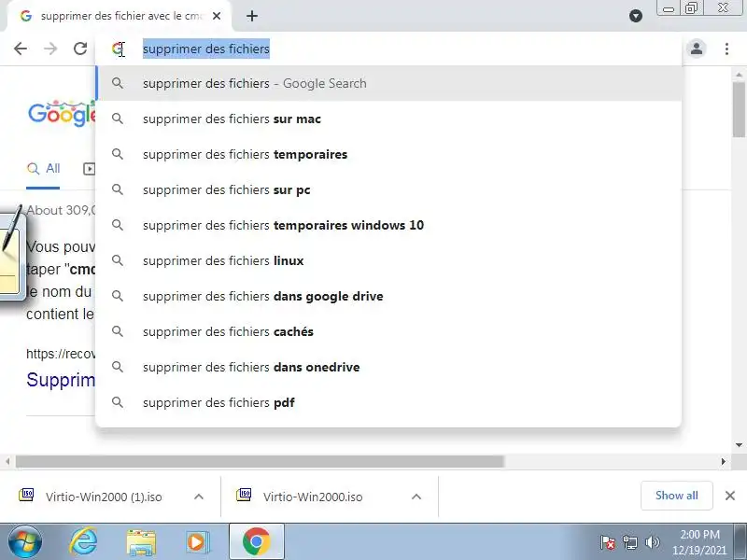Open Windows Media Player from the taskbar
Screen dimensions: 747x560
pos(198,542)
